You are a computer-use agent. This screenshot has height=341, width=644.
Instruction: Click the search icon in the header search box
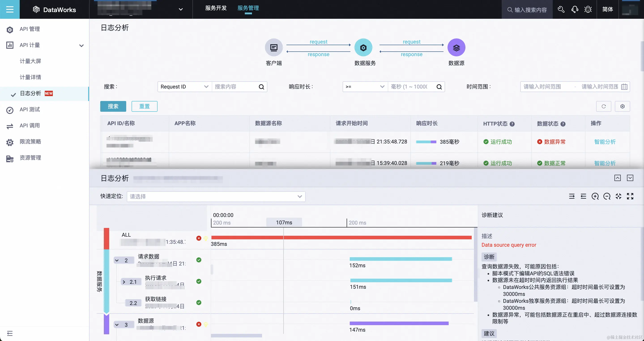click(510, 10)
